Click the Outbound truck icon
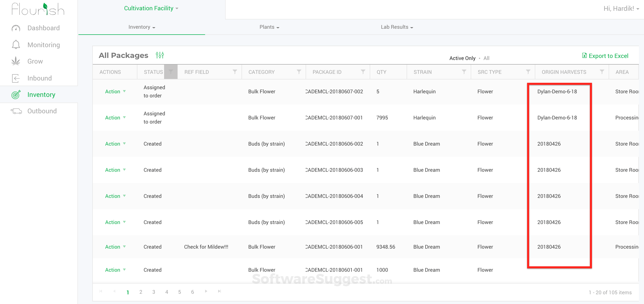Screen dimensions: 644x304 tap(16, 111)
